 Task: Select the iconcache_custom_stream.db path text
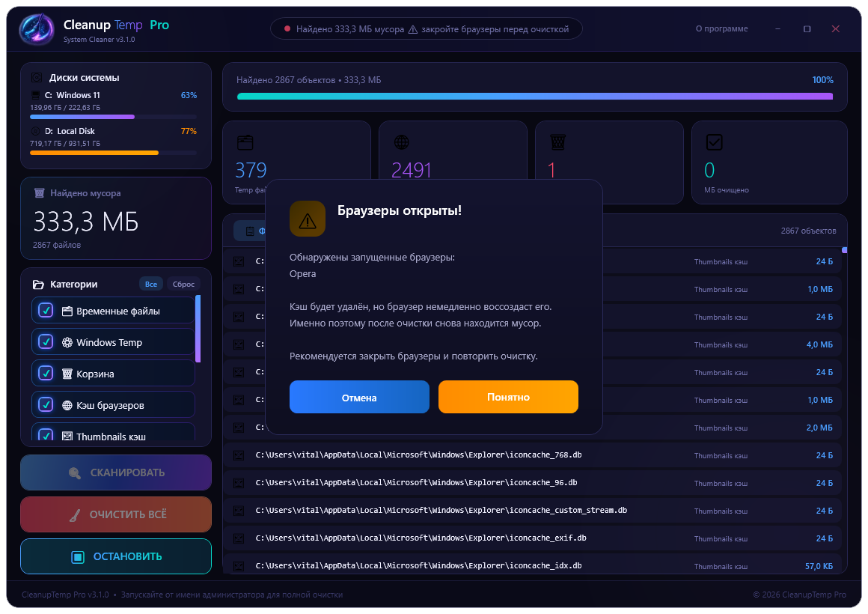point(441,511)
